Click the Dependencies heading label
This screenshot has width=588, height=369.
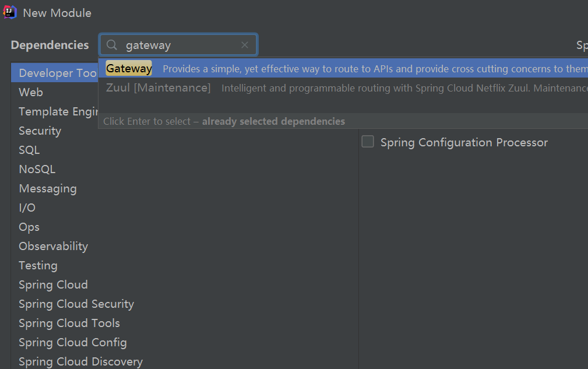click(x=50, y=45)
